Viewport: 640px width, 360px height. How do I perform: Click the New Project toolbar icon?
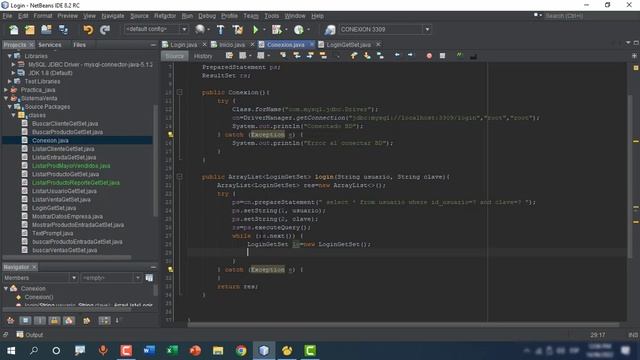pyautogui.click(x=30, y=29)
